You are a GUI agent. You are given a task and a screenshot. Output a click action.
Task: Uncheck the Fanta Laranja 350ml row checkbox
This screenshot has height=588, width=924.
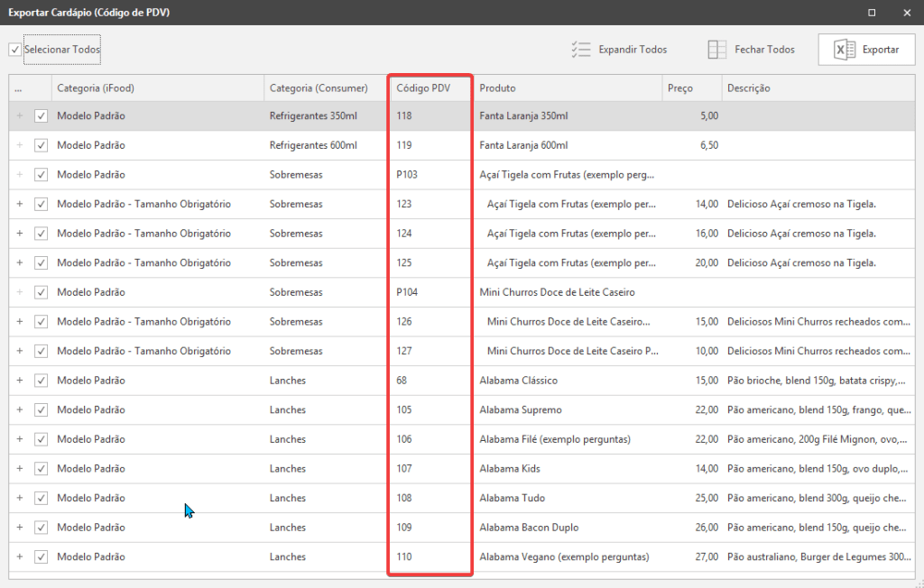point(41,116)
